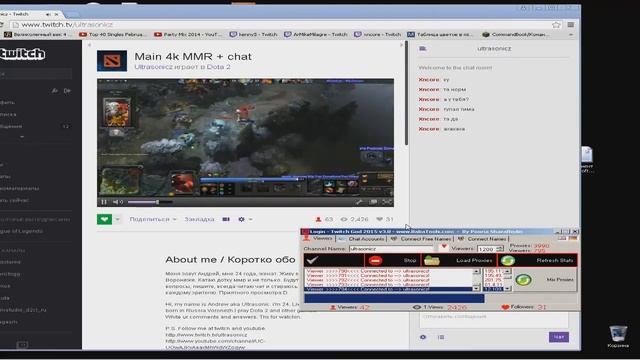Click the Refresh Stats button
Image resolution: width=640 pixels, height=360 pixels.
pos(538,260)
